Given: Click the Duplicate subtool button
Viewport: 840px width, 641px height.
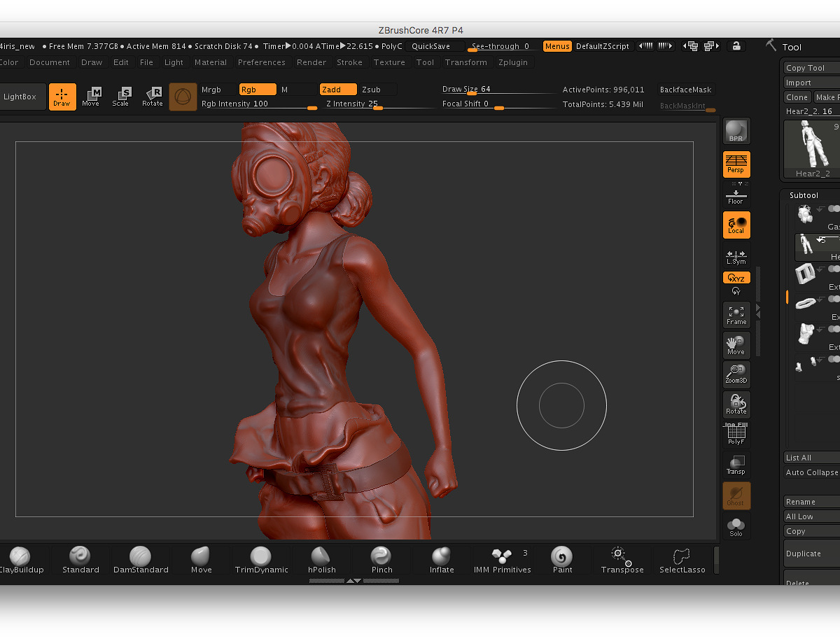Looking at the screenshot, I should [811, 554].
